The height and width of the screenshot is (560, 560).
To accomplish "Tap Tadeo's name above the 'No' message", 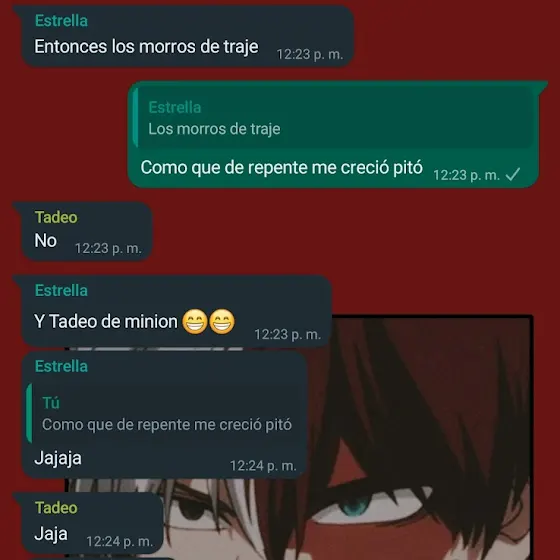I will pos(56,217).
